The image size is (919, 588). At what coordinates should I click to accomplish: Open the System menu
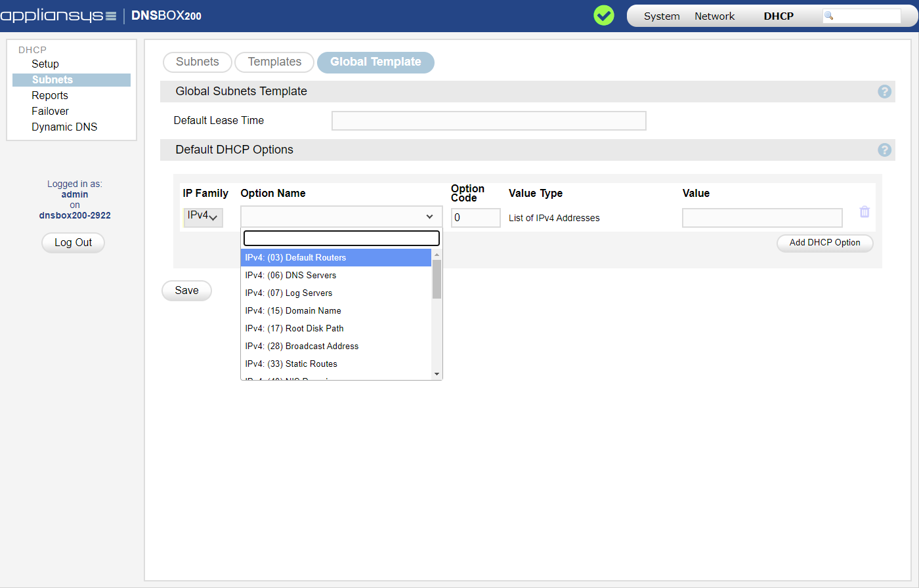(x=661, y=16)
